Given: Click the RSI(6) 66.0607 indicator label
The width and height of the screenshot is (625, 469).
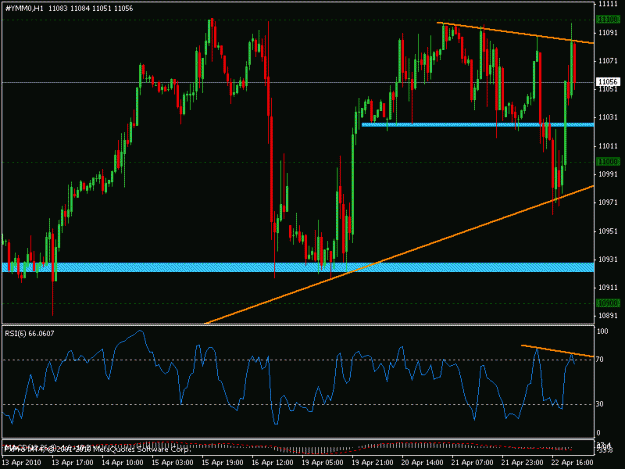Looking at the screenshot, I should [29, 334].
